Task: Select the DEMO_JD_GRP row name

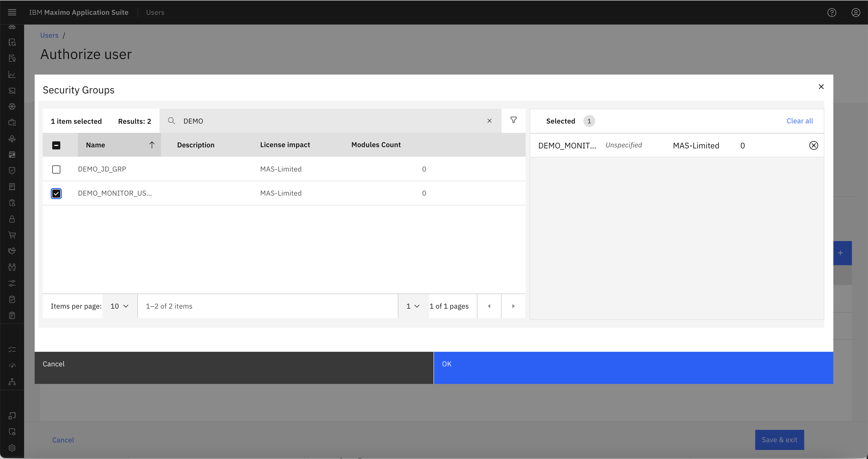Action: point(102,169)
